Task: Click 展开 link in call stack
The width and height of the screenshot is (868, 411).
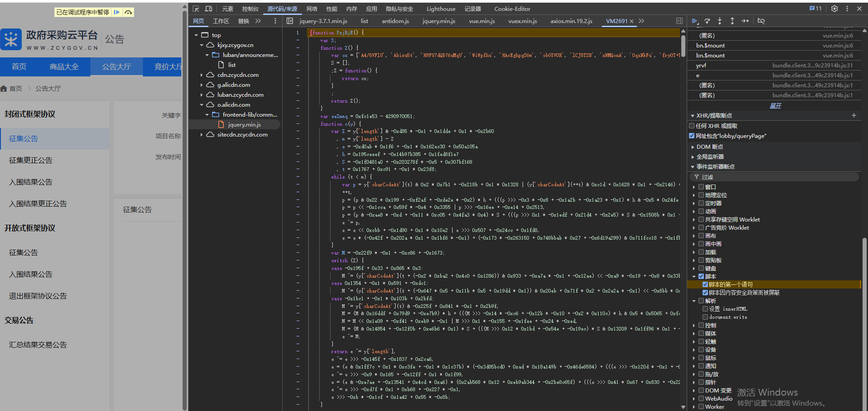Action: click(x=775, y=105)
